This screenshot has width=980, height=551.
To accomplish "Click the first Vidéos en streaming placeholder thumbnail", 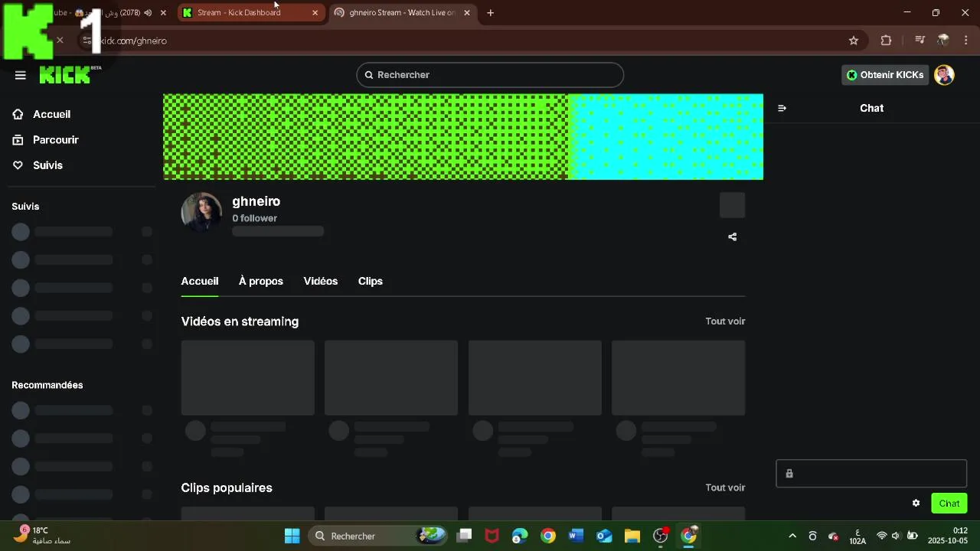I will click(x=247, y=378).
